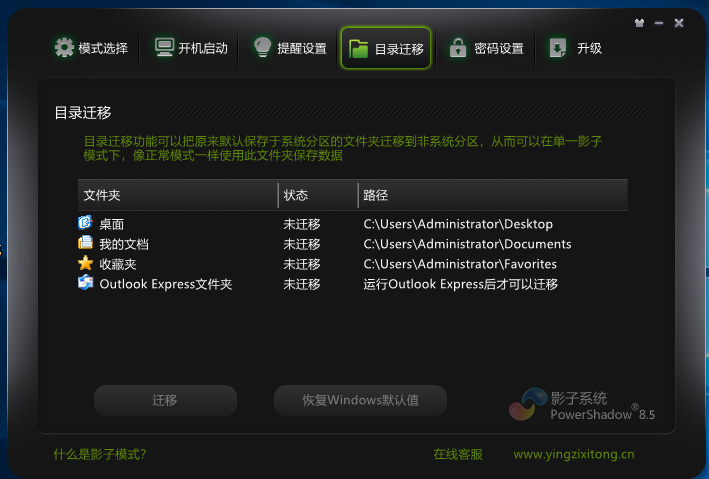Screen dimensions: 709x479
Task: Click path C:\Users\Administrator\Documents
Action: click(x=467, y=244)
